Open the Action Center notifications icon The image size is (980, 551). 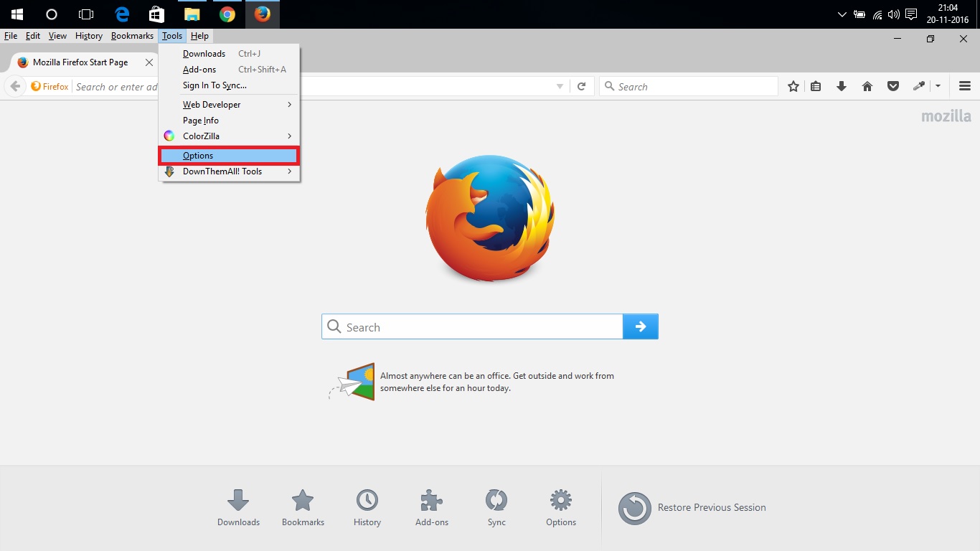pyautogui.click(x=912, y=14)
